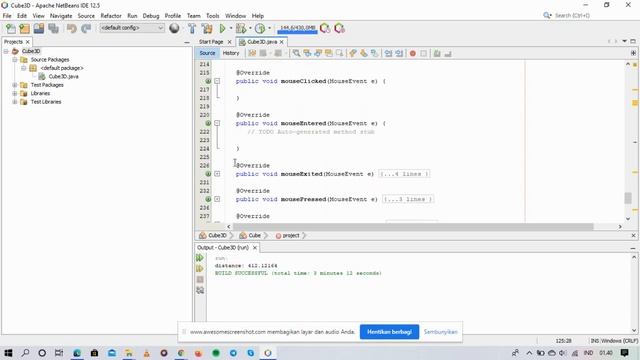
Task: Select the Source view button
Action: coord(207,53)
